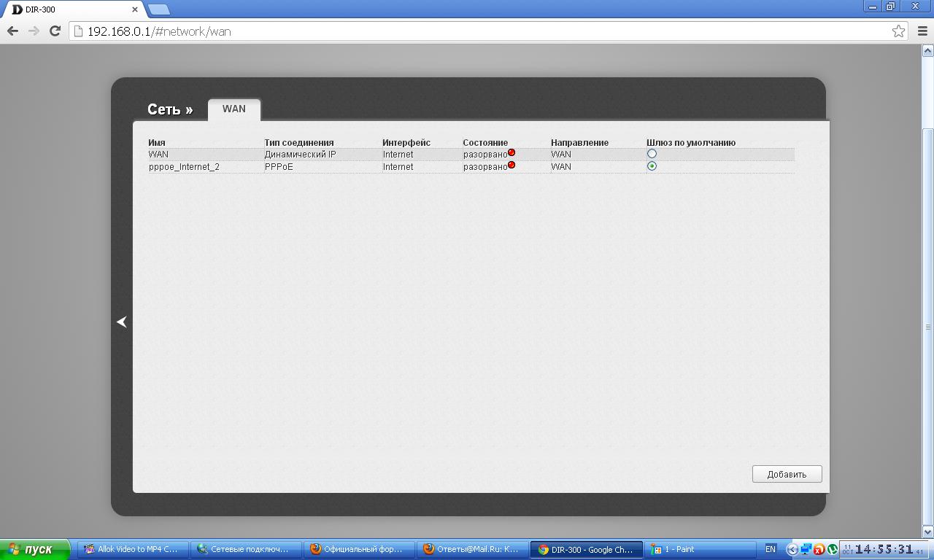Click the red tray icon with the x
This screenshot has width=934, height=560.
click(819, 550)
